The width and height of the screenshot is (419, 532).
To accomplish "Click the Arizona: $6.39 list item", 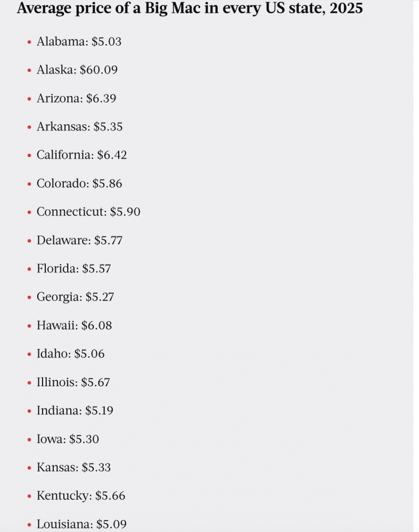I will tap(76, 98).
